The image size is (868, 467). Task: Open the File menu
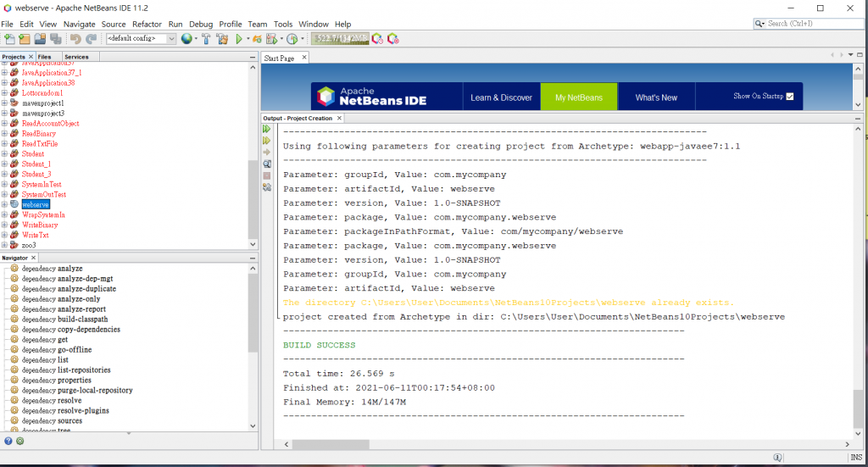[7, 25]
